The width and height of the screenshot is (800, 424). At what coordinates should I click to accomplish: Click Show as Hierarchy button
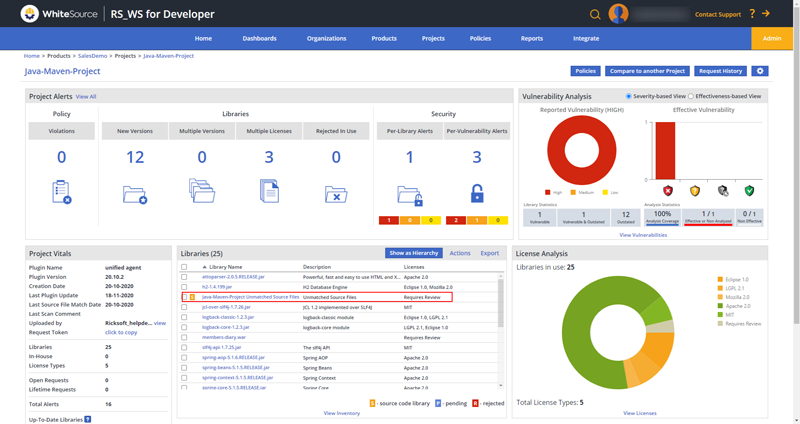point(414,253)
